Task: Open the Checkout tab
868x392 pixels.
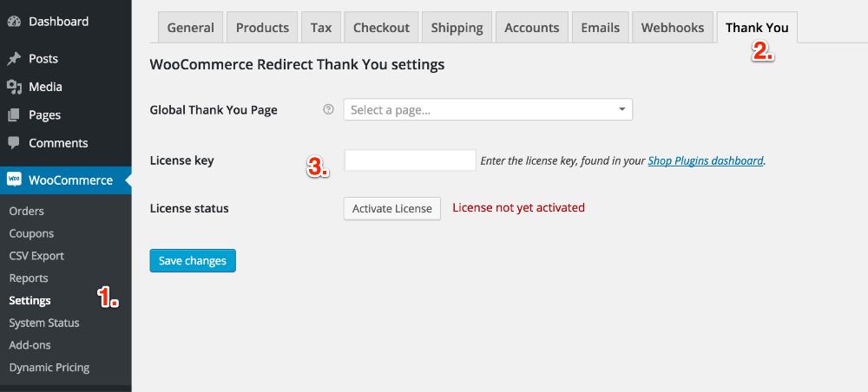Action: pyautogui.click(x=381, y=28)
